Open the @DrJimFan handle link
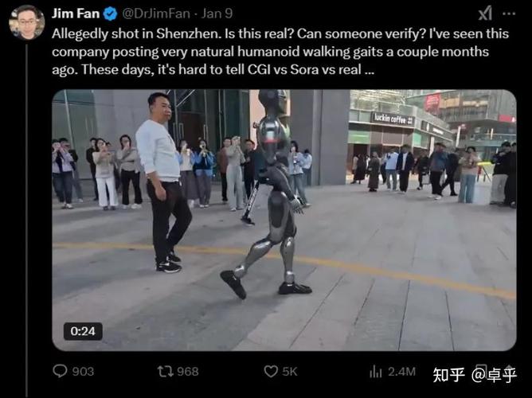Image resolution: width=532 pixels, height=398 pixels. point(156,14)
